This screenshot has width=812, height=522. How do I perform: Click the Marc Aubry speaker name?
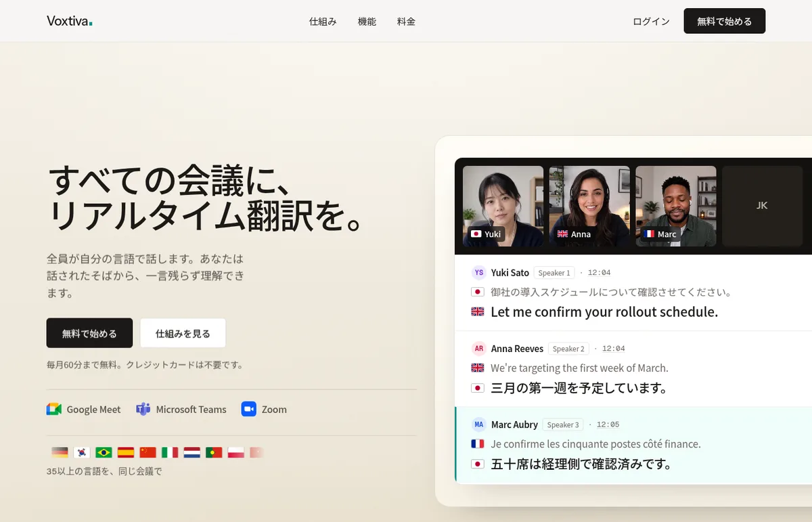click(x=514, y=425)
